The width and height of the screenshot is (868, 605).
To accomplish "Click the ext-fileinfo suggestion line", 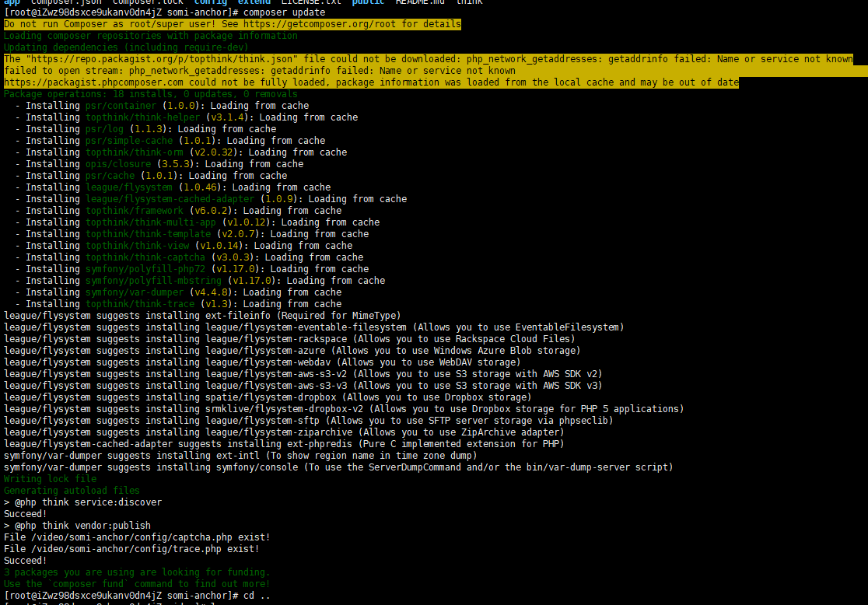I will (x=202, y=316).
